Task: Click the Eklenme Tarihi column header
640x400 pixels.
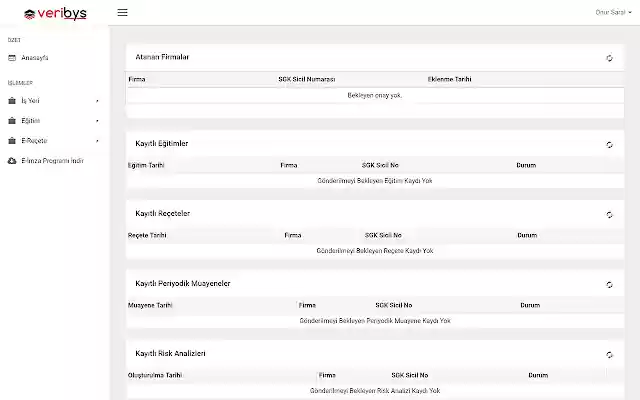Action: 449,79
